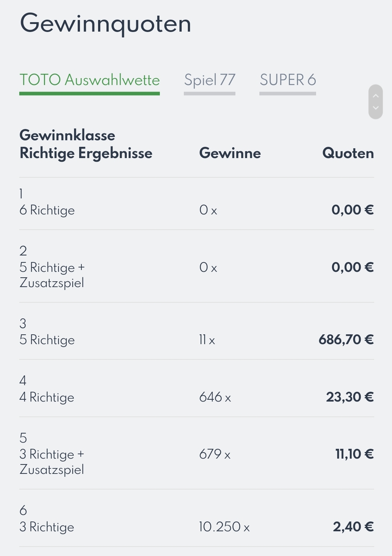Click the 23,30 € quota value
The height and width of the screenshot is (556, 392).
tap(350, 397)
